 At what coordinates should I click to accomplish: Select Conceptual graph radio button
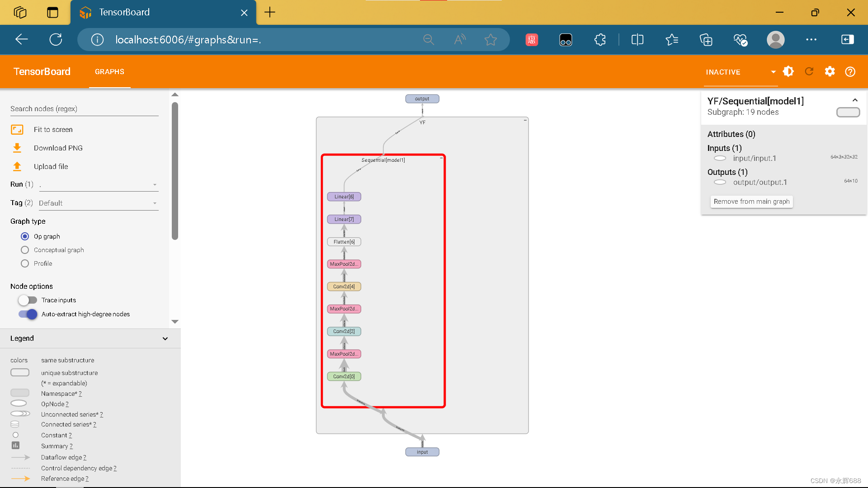25,250
